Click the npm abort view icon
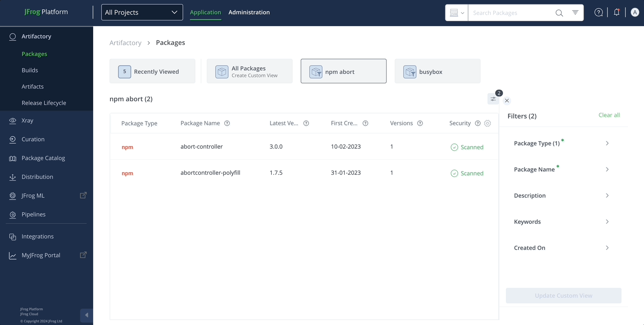Viewport: 644px width, 325px height. point(316,71)
